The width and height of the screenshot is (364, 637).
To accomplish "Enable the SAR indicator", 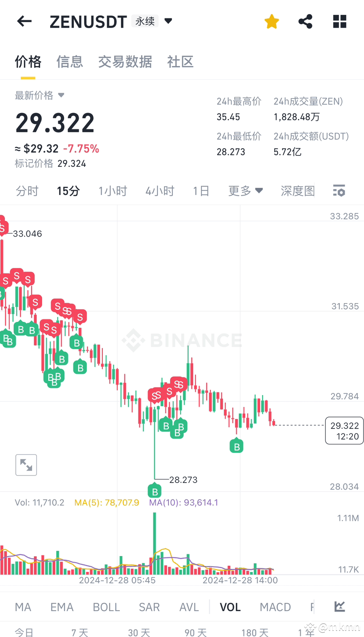I will click(149, 607).
